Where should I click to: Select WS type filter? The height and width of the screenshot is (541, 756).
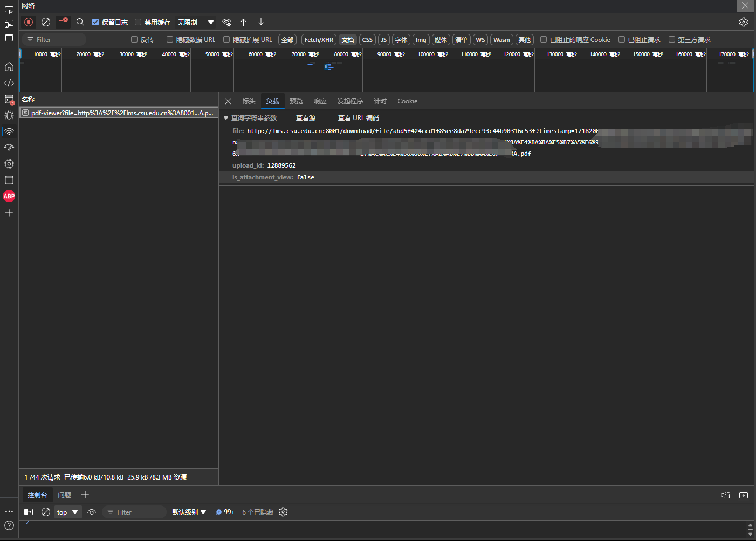(480, 40)
